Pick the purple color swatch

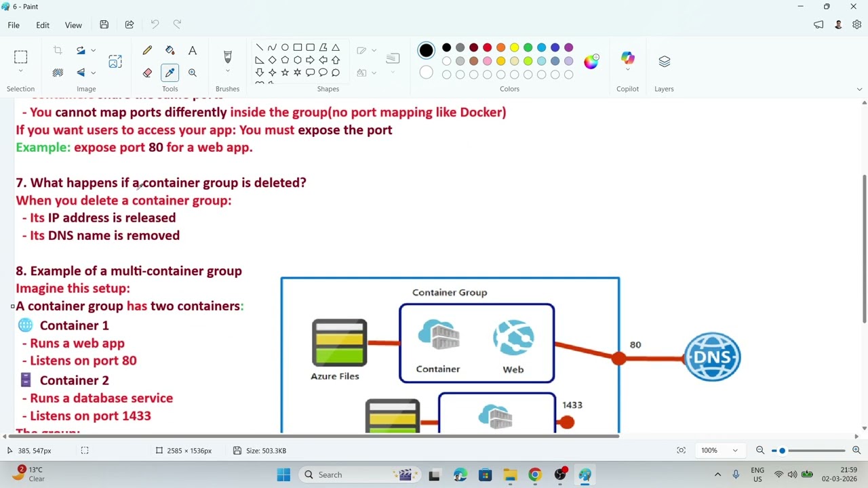click(x=568, y=47)
